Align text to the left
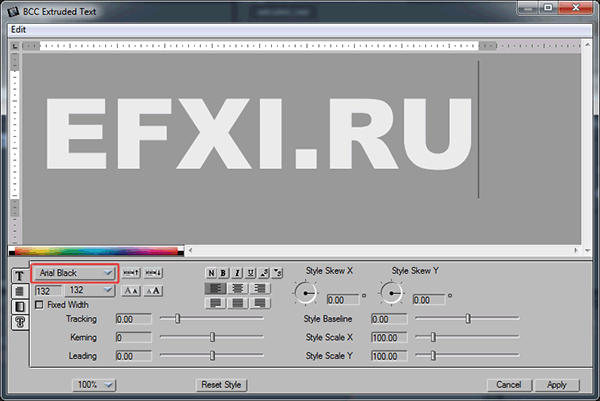This screenshot has width=600, height=401. [214, 288]
